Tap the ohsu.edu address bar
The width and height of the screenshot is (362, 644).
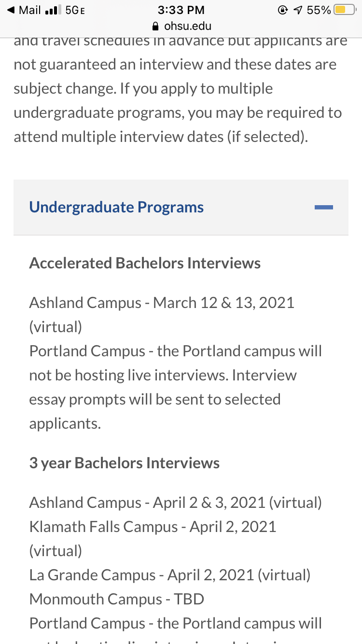(x=181, y=26)
